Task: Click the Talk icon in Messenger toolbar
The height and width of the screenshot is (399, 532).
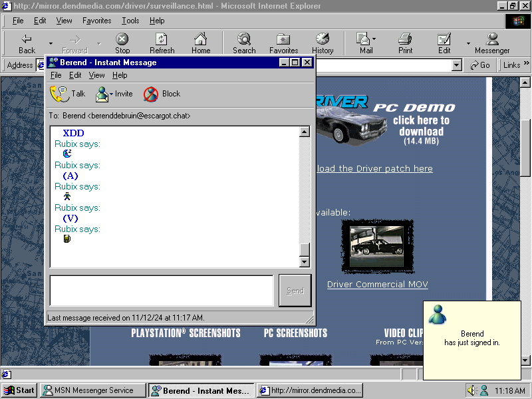Action: [60, 94]
